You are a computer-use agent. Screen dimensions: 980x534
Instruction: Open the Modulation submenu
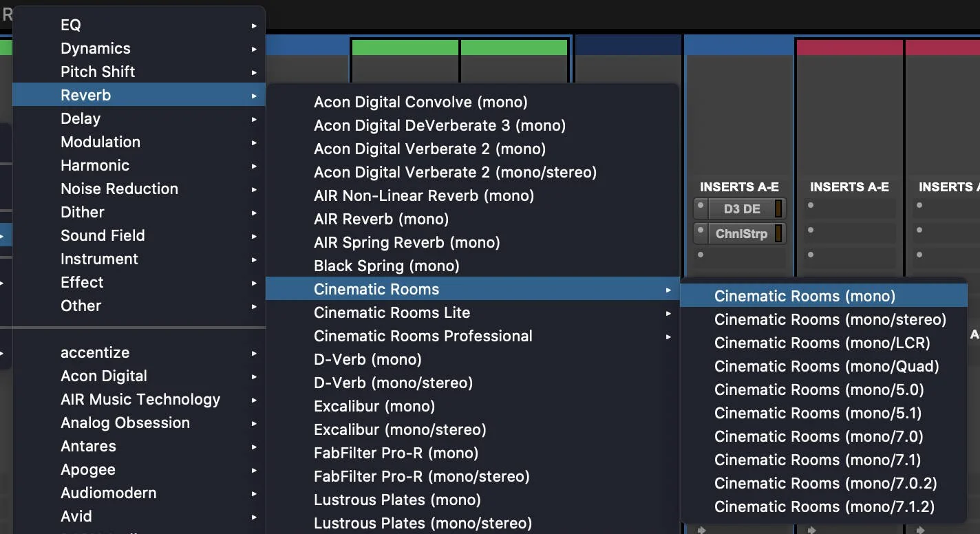(x=139, y=142)
